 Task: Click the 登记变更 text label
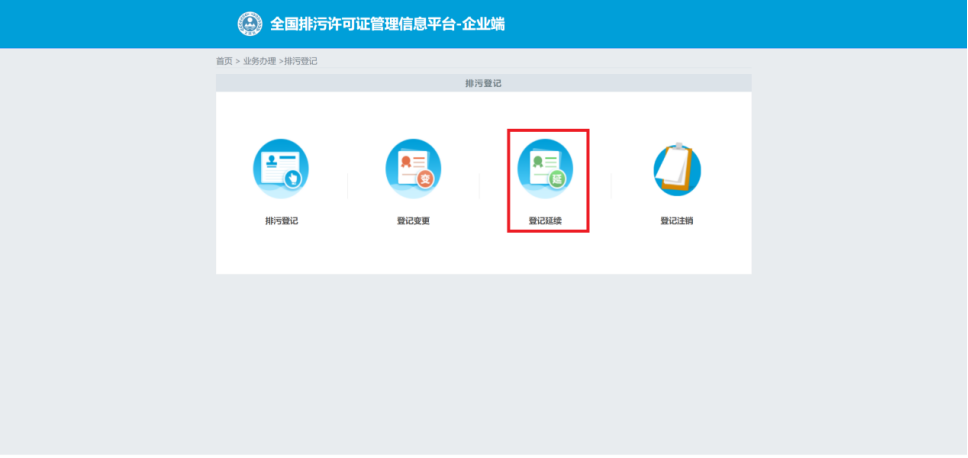tap(413, 221)
